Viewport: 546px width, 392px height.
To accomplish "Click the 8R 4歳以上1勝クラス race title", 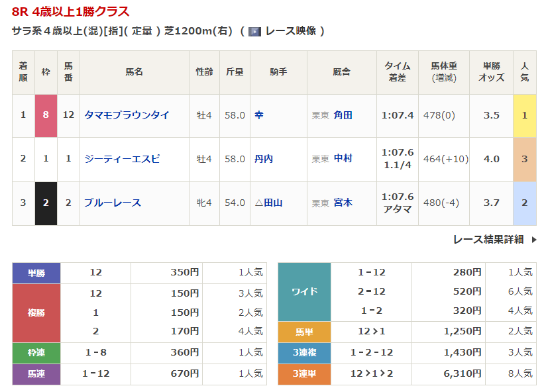I will pyautogui.click(x=71, y=11).
